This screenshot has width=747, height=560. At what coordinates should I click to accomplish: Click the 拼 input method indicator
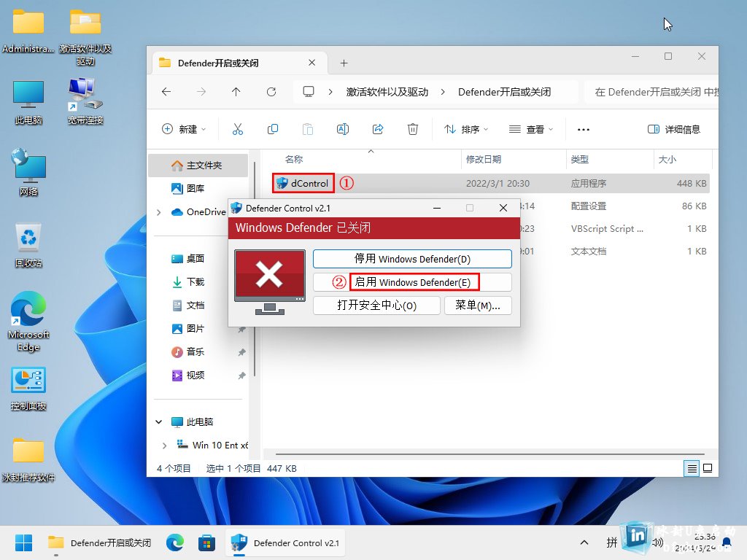pos(612,542)
